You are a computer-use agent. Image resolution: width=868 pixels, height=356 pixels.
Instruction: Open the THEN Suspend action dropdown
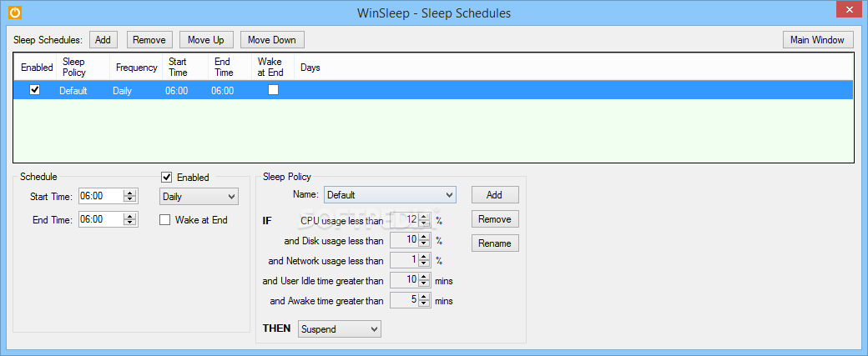340,329
